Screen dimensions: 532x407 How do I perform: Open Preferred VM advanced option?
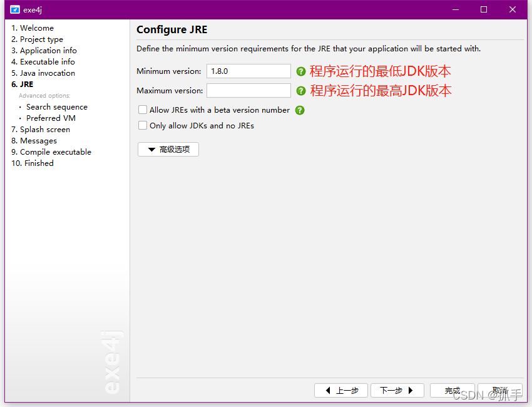pyautogui.click(x=51, y=118)
